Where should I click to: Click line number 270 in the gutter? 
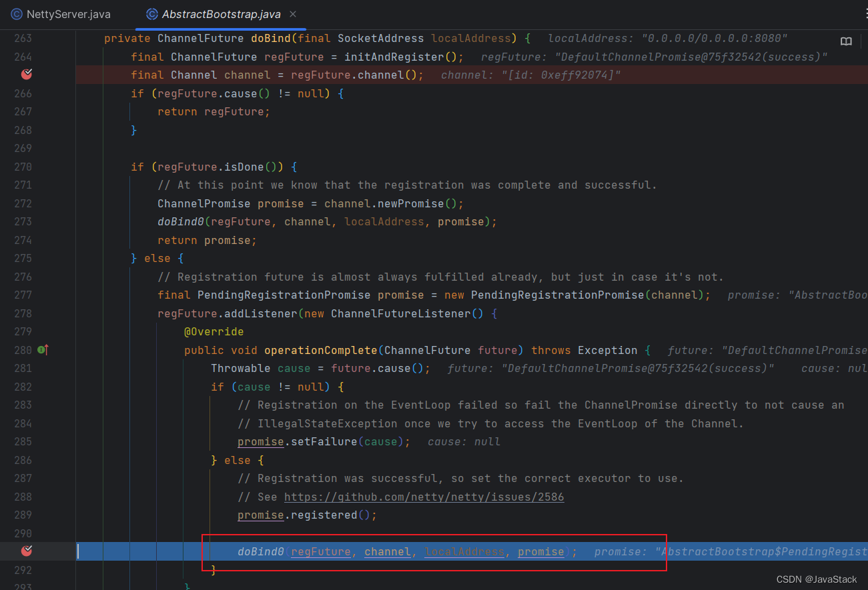23,167
